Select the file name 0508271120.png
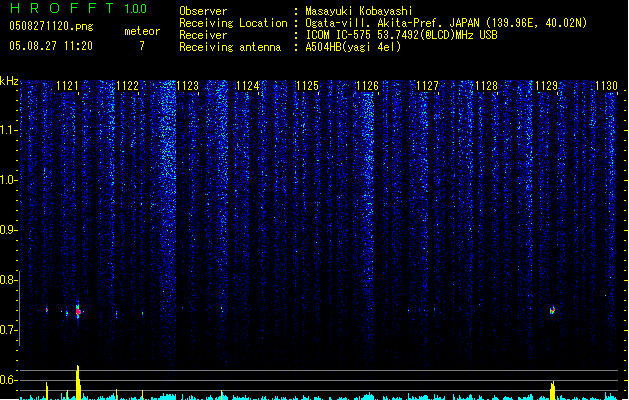This screenshot has height=400, width=629. (x=51, y=26)
